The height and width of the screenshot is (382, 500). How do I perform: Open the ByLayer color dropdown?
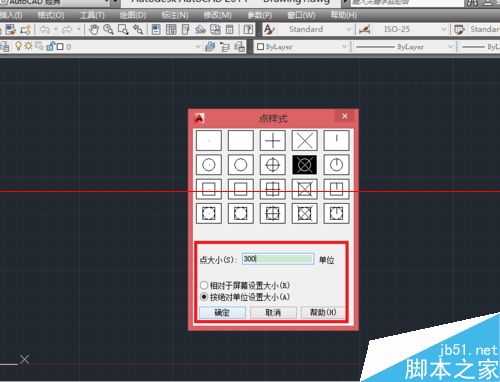(x=344, y=47)
